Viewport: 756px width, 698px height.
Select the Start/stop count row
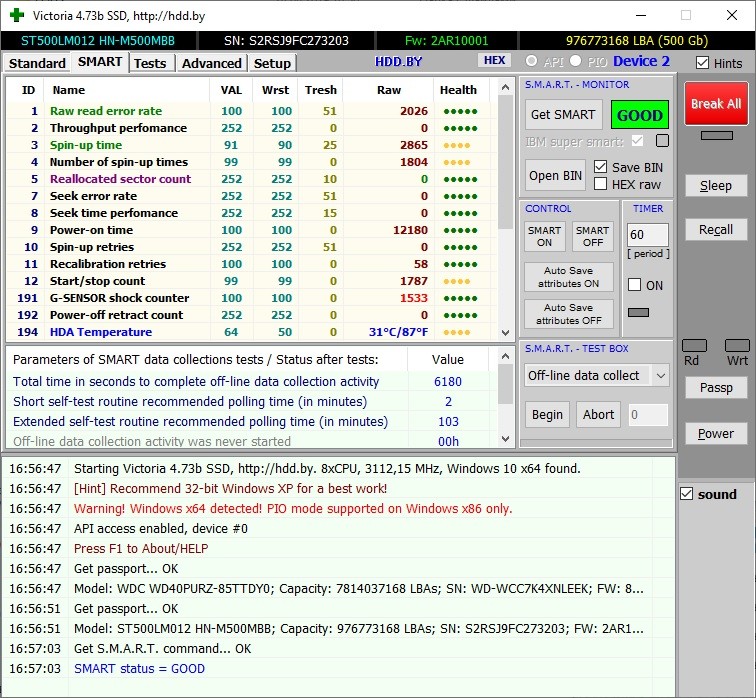tap(252, 281)
